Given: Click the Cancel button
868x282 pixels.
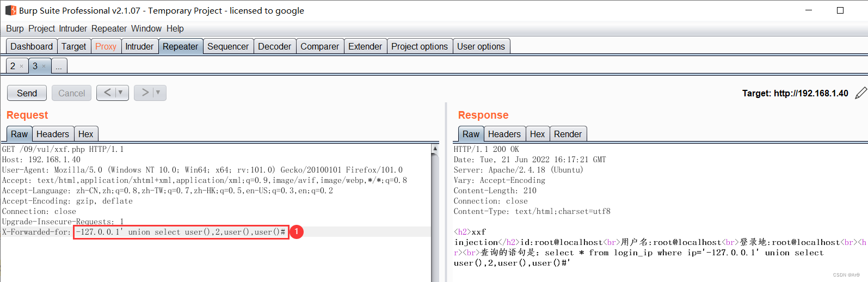Looking at the screenshot, I should click(x=72, y=93).
